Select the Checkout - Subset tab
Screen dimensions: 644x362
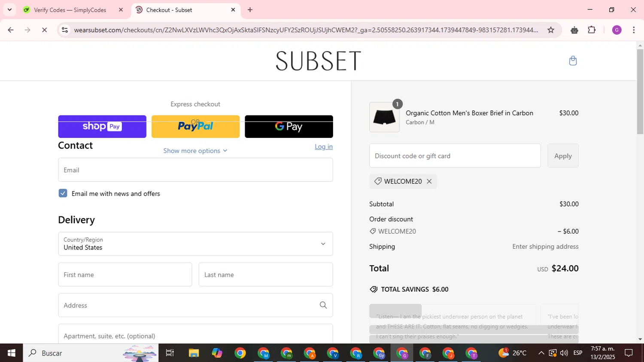(185, 10)
